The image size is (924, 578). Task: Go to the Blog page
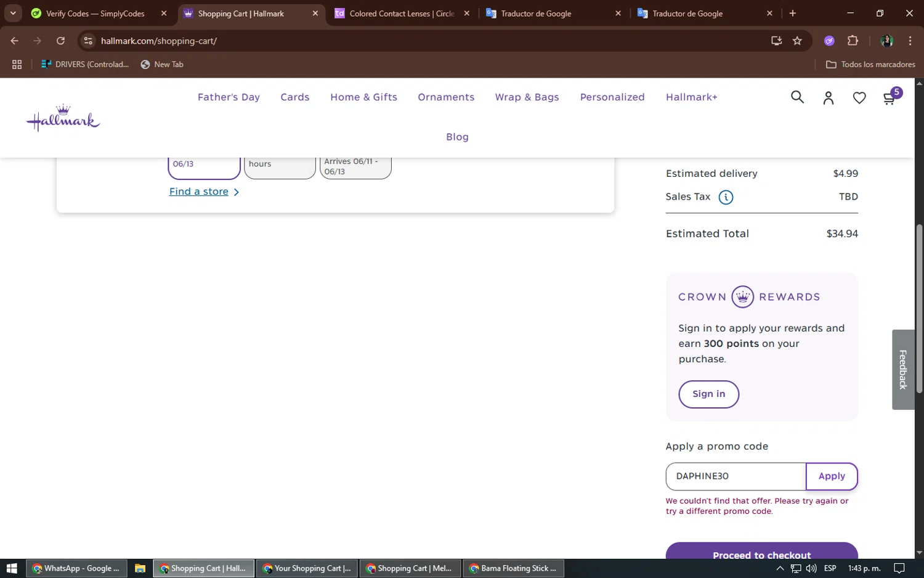tap(457, 137)
